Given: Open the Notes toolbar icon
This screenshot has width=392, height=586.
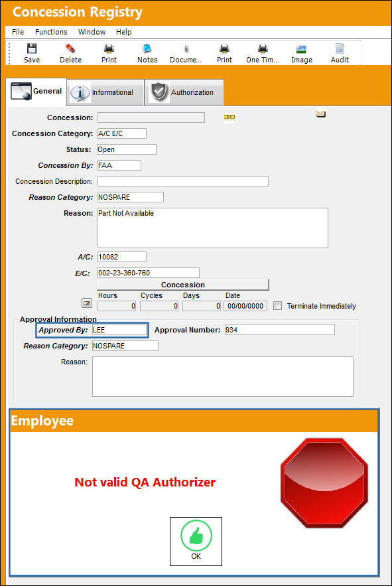Looking at the screenshot, I should [x=147, y=48].
